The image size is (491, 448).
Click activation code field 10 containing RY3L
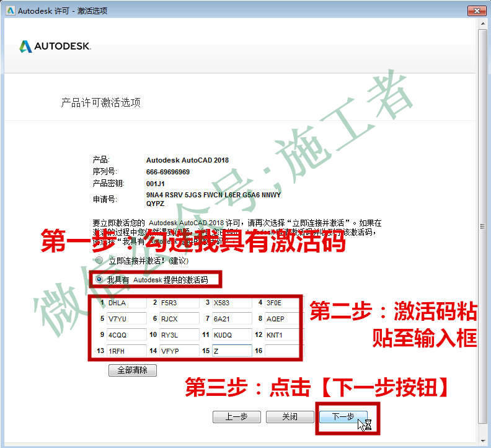(x=179, y=335)
